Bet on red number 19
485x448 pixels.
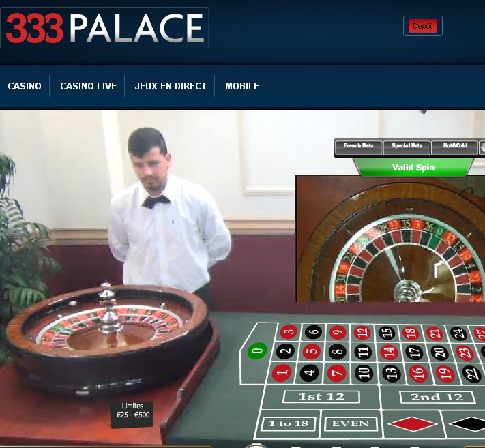pos(445,374)
